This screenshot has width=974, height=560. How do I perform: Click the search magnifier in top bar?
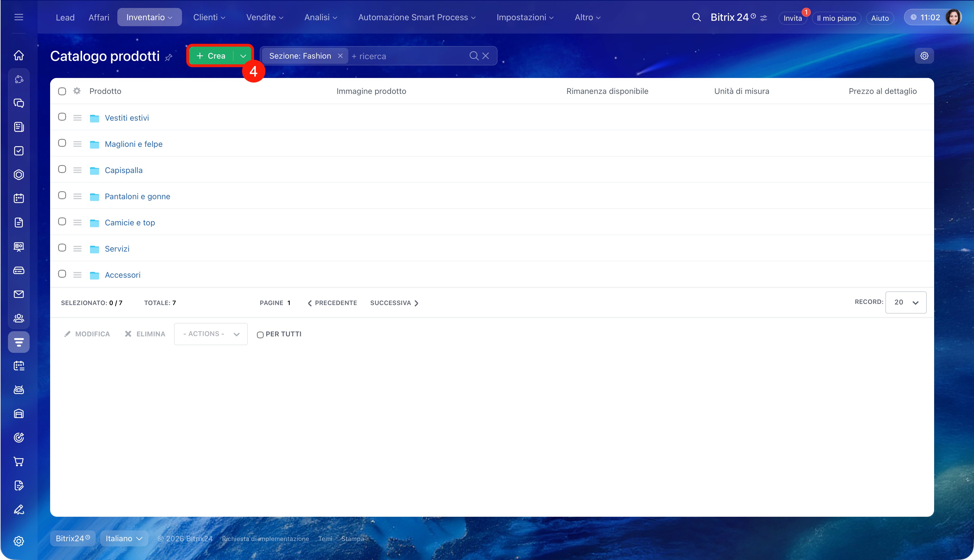coord(696,17)
